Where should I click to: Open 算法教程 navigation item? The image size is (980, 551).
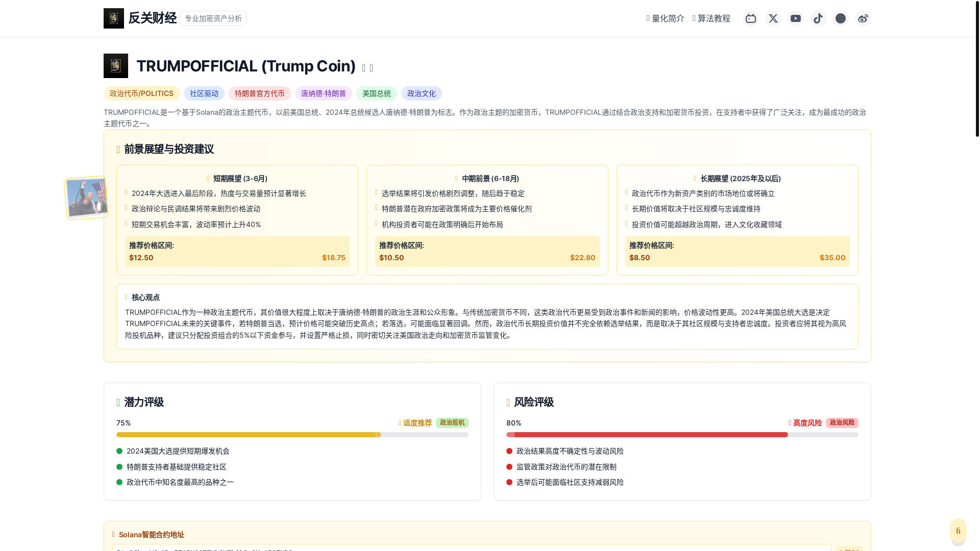point(712,18)
